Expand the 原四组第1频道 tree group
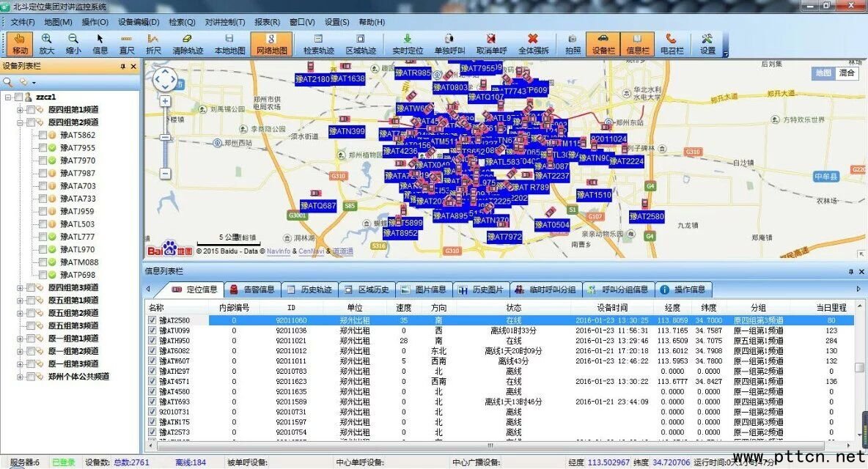This screenshot has width=868, height=469. coord(20,110)
